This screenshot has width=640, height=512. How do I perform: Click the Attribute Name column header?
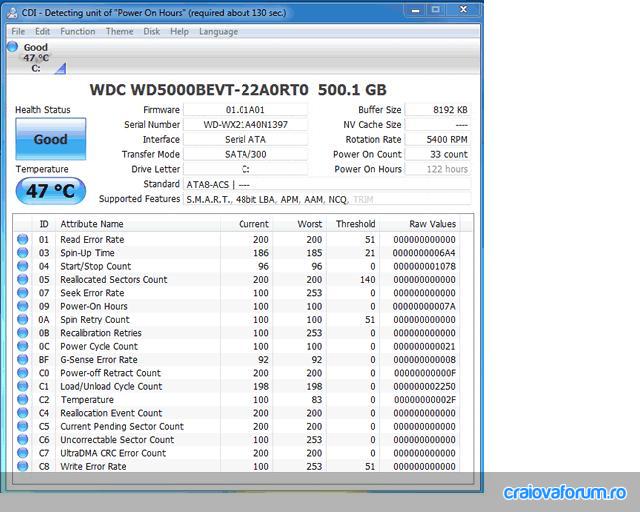click(138, 224)
